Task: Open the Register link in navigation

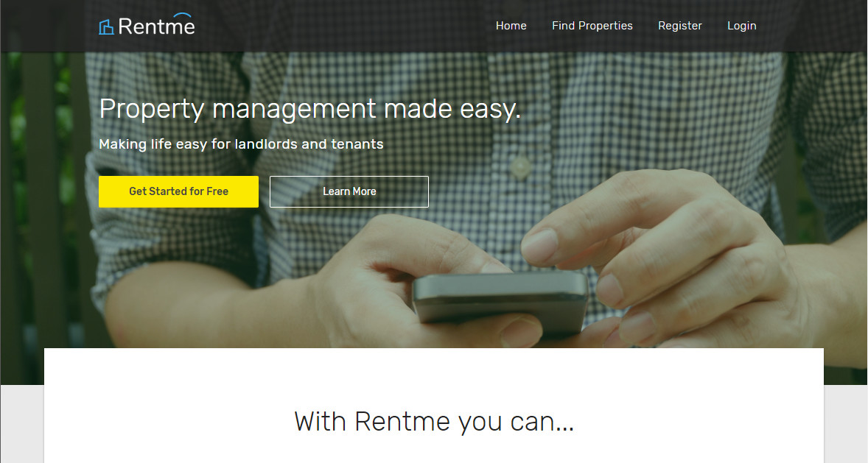Action: 680,26
